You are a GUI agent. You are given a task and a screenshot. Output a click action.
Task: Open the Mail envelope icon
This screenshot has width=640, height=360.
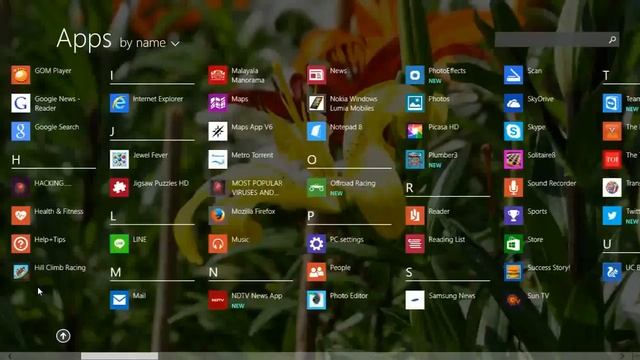119,300
